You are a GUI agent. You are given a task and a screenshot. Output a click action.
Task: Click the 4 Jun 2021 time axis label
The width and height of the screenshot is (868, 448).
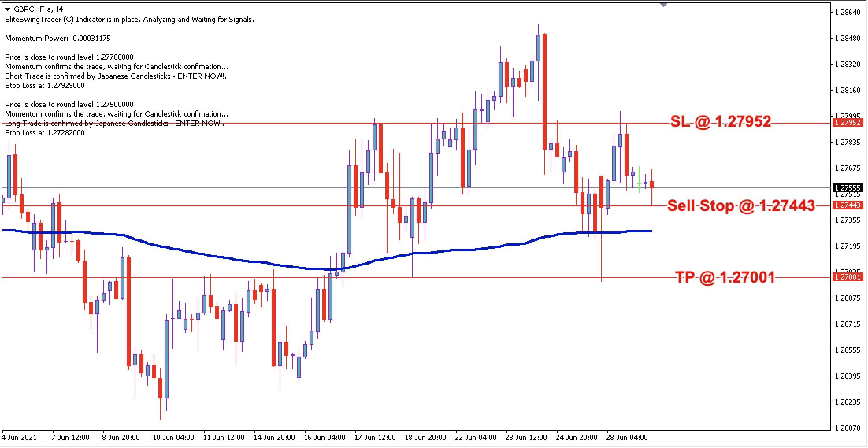(x=19, y=437)
